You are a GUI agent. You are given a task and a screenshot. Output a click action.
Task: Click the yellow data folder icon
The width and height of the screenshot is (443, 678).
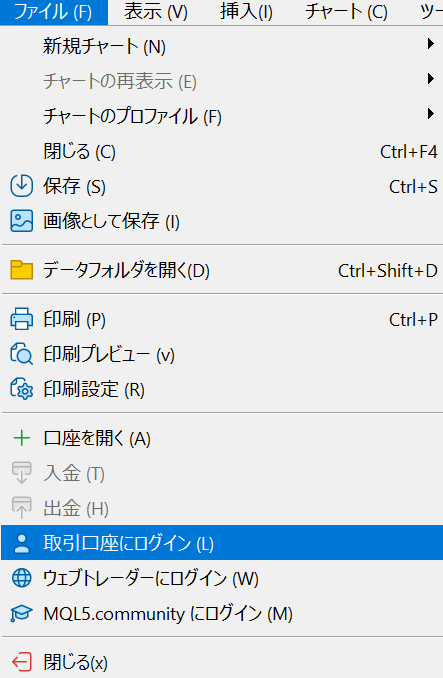[21, 270]
